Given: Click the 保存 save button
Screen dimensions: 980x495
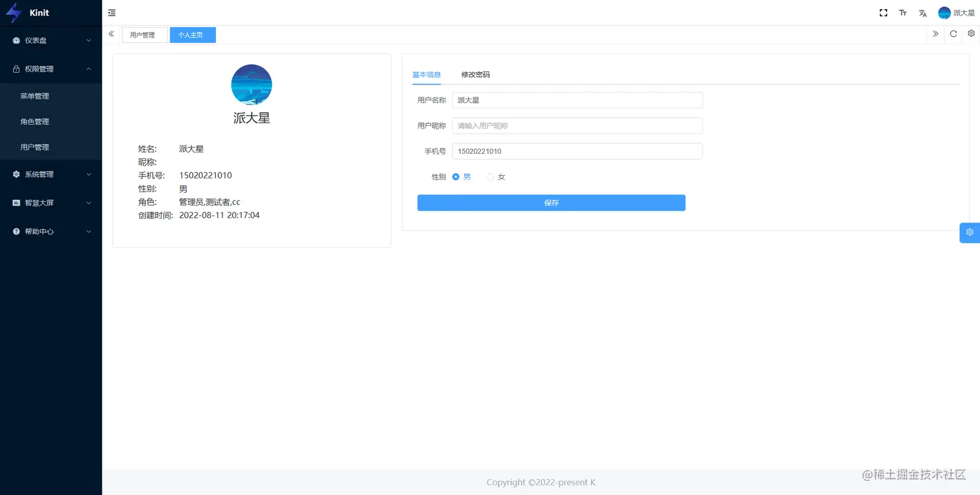Looking at the screenshot, I should pyautogui.click(x=551, y=202).
